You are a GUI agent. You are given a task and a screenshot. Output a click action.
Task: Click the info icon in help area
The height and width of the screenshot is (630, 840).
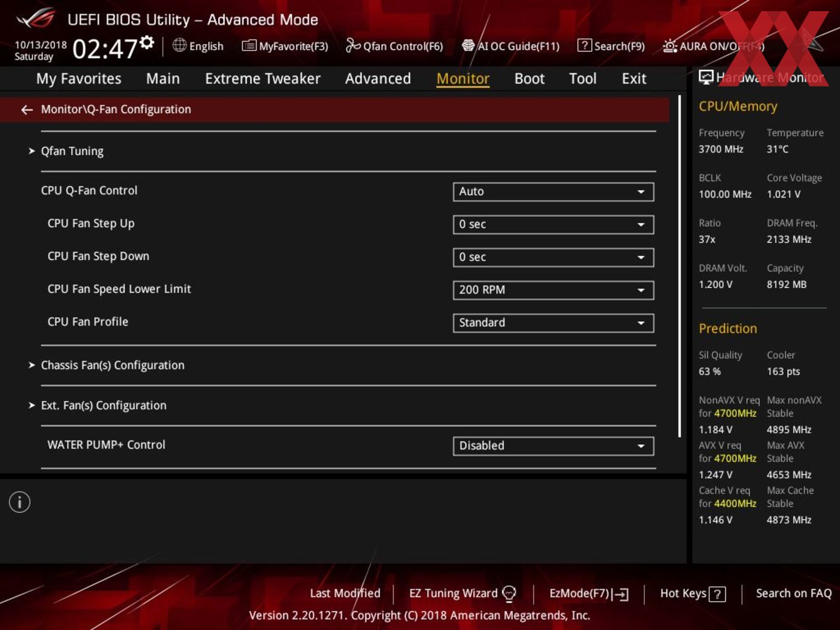[x=20, y=502]
